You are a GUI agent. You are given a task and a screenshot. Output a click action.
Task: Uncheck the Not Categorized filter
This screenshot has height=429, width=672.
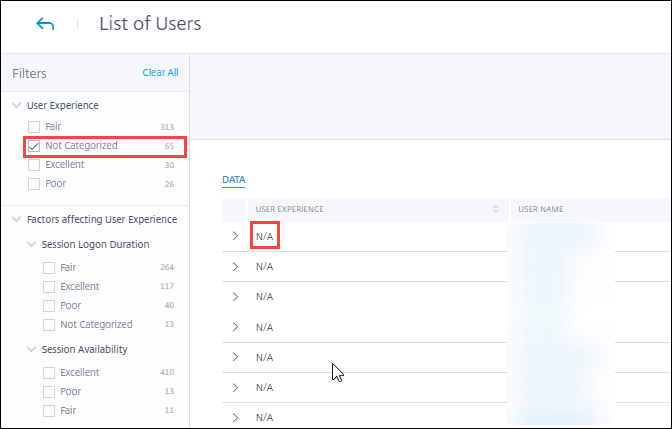coord(34,146)
